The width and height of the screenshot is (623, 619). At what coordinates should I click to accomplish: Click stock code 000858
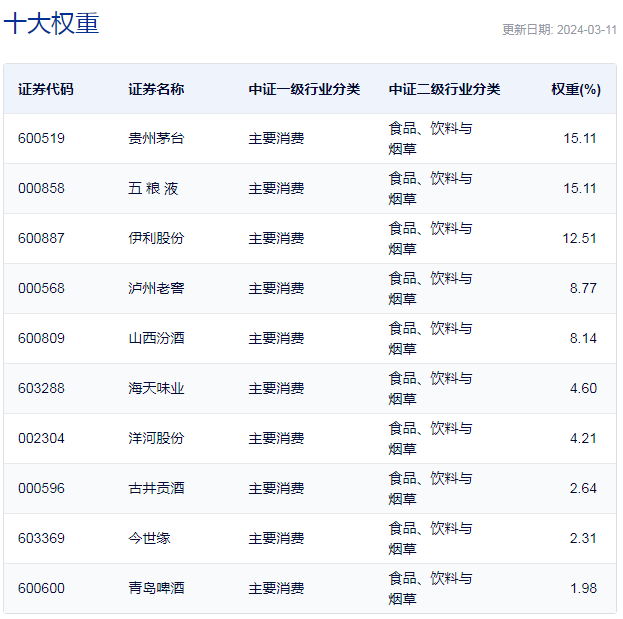click(41, 188)
